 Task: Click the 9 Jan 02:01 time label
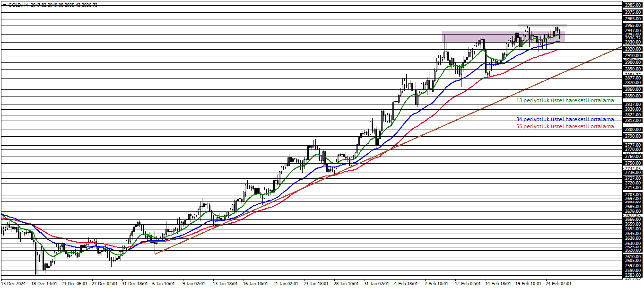[194, 284]
